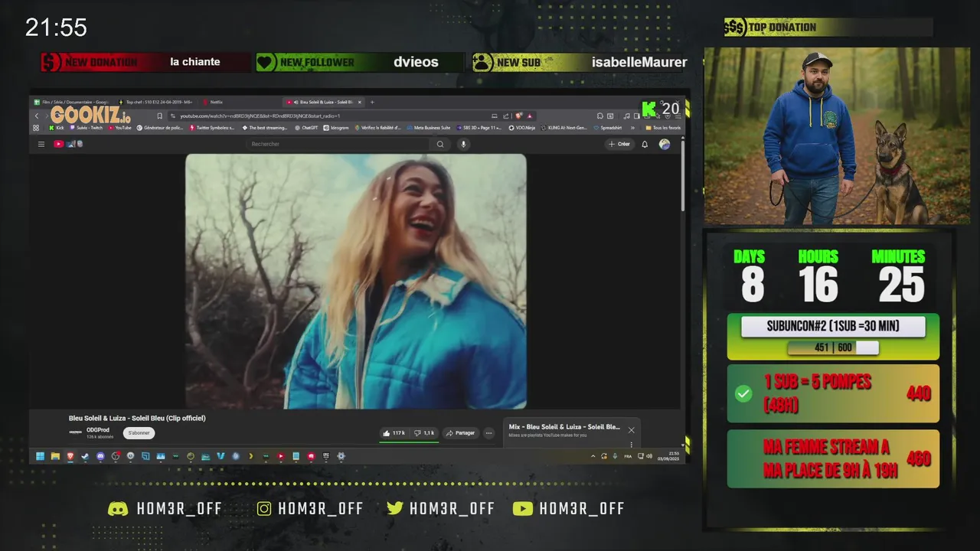Dislike the video showing 1,1 k
The height and width of the screenshot is (551, 980).
(425, 433)
